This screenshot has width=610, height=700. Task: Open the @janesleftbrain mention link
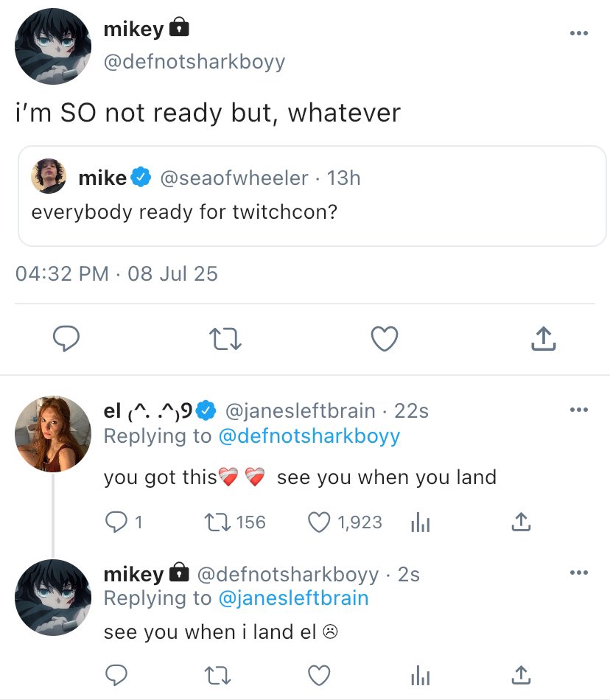pyautogui.click(x=293, y=598)
